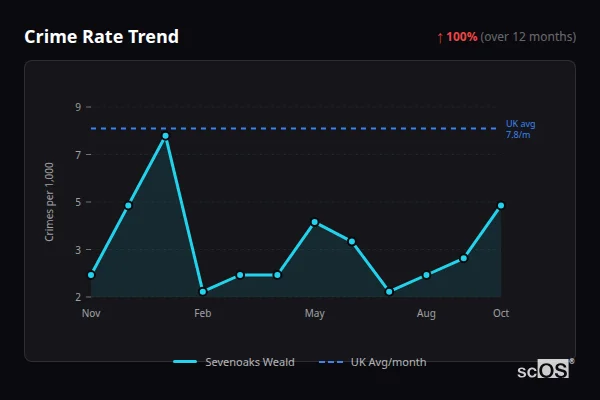The height and width of the screenshot is (400, 600).
Task: Select the data point above Feb
Action: (203, 292)
